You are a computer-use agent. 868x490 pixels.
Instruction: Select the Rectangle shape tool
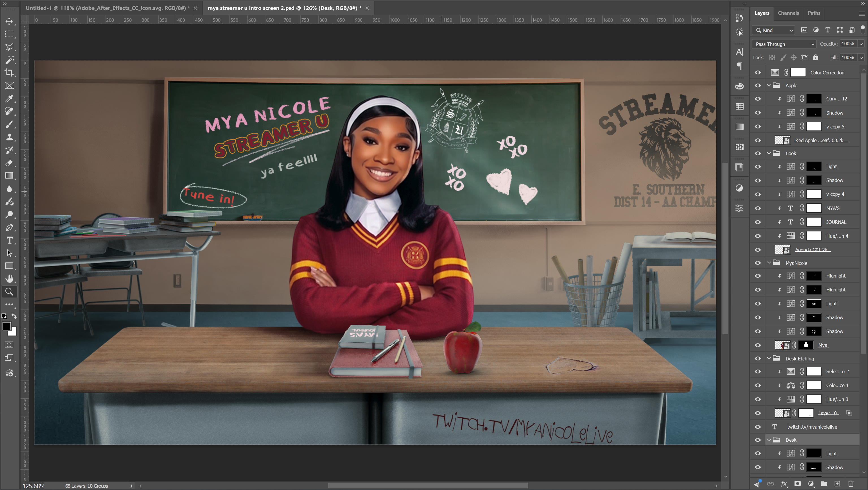[9, 266]
